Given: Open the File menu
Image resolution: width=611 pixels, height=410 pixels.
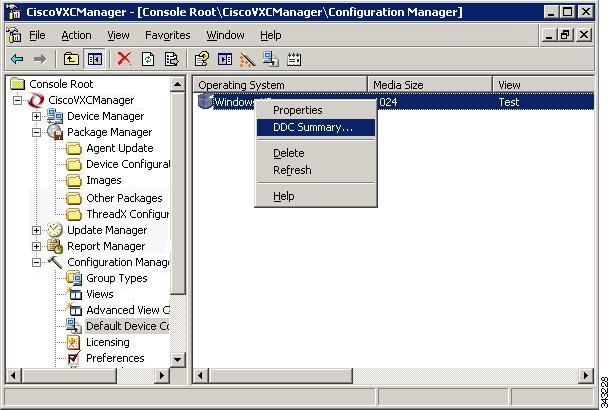Looking at the screenshot, I should 37,35.
